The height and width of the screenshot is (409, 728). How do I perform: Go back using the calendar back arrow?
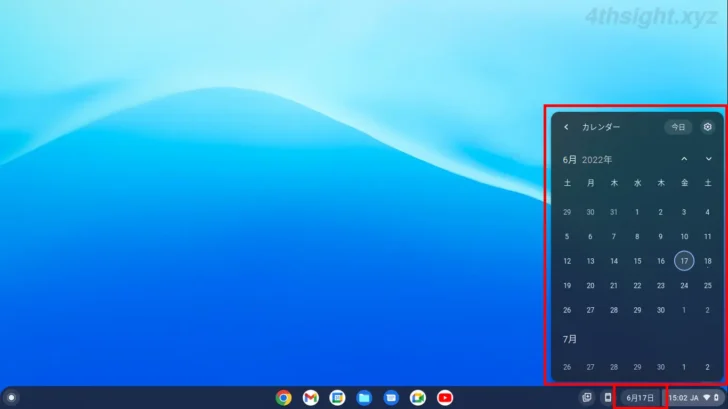pos(566,127)
